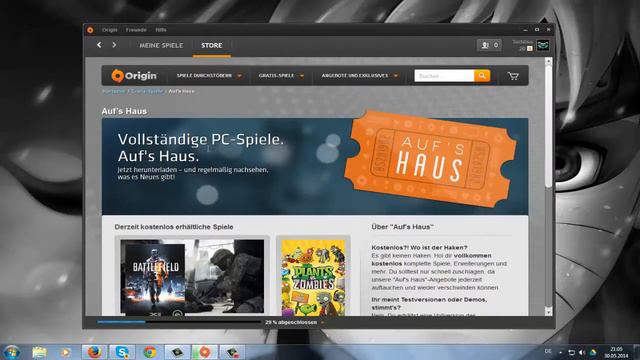Open the shopping cart
The width and height of the screenshot is (640, 360).
tap(513, 76)
